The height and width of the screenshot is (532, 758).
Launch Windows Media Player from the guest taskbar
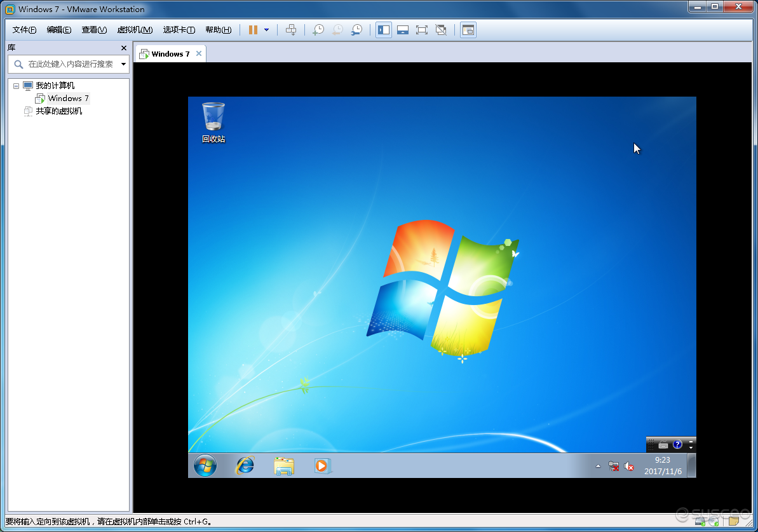pyautogui.click(x=322, y=466)
